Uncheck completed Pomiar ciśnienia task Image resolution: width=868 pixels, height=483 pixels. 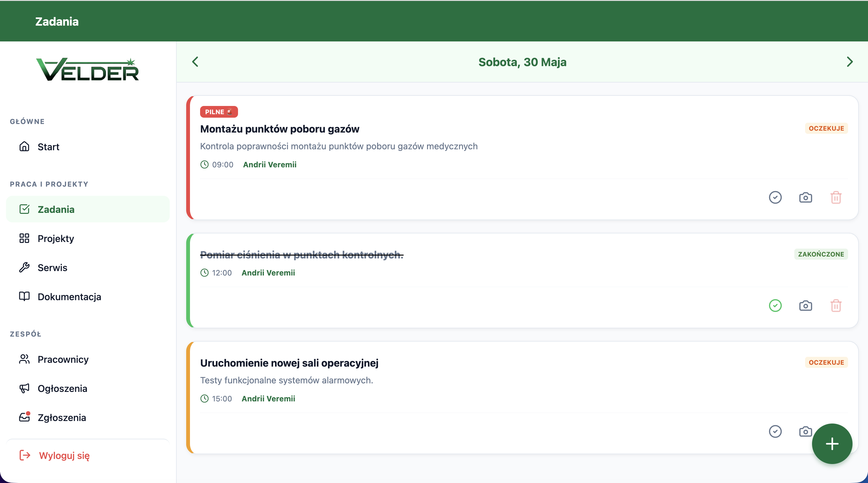coord(775,306)
